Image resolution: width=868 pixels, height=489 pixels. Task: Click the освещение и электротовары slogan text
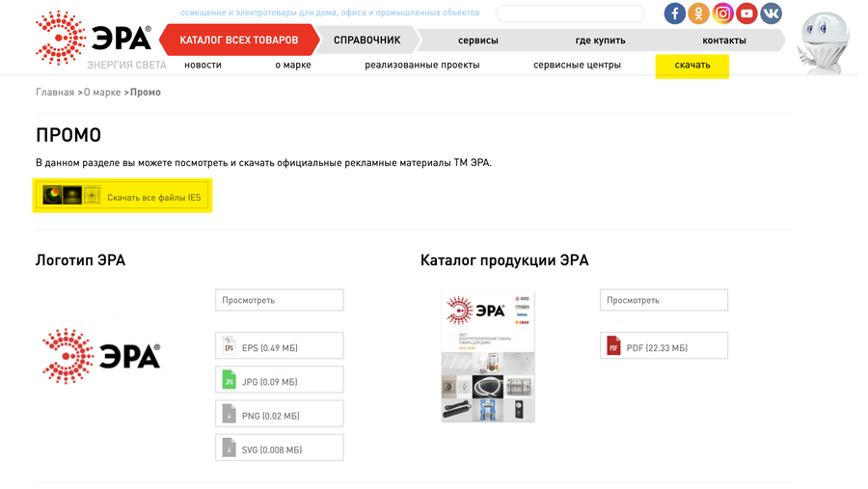point(330,13)
